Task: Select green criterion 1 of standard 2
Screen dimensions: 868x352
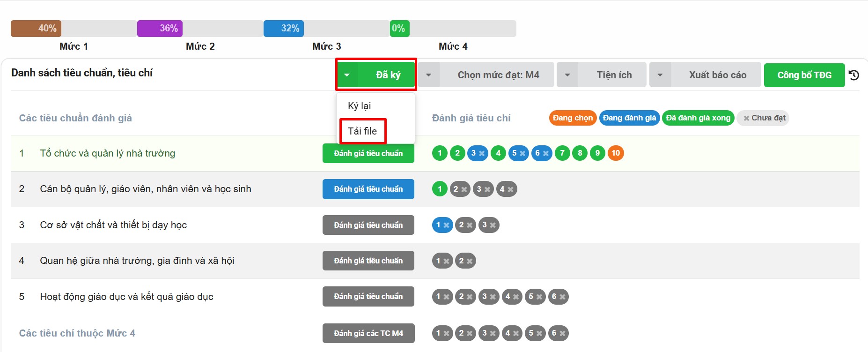Action: pos(440,189)
